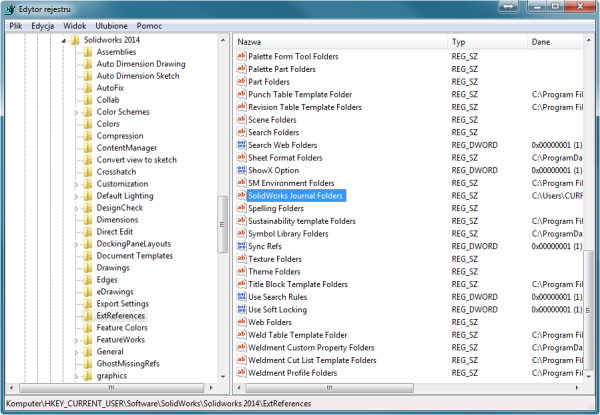
Task: Expand the DockingPaneLayouts key
Action: 76,244
